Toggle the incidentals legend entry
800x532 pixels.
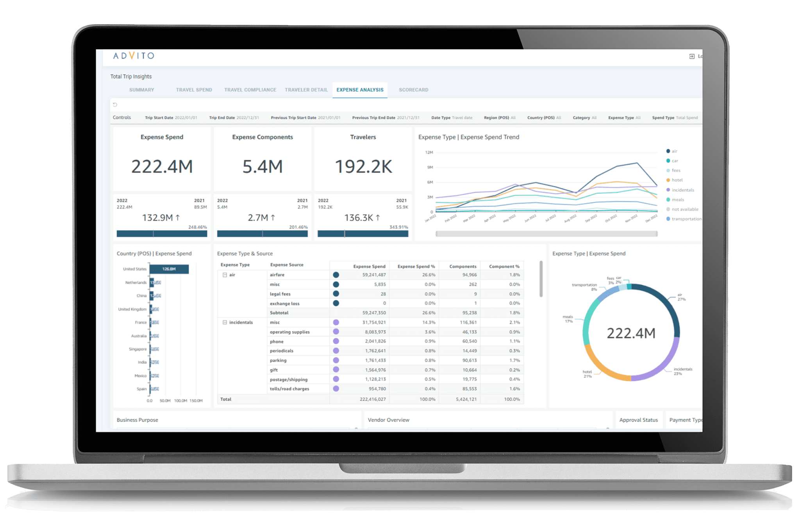coord(680,190)
